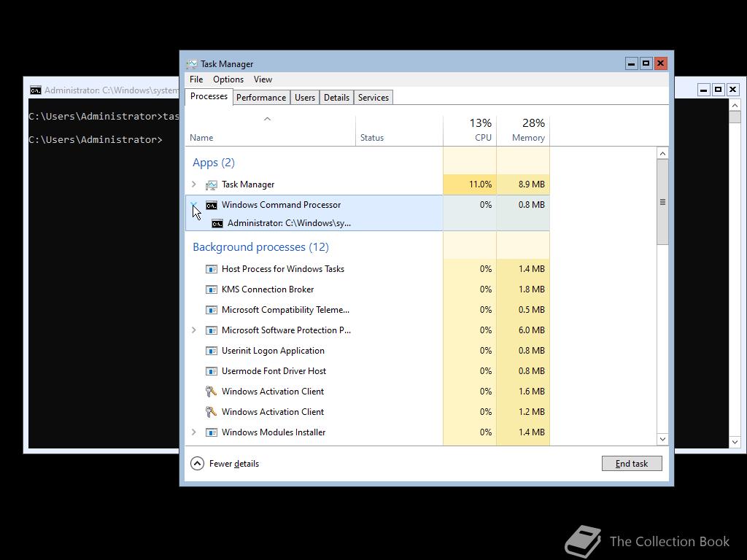Click Command Prompt window scroll up arrow
This screenshot has width=747, height=560.
pyautogui.click(x=735, y=105)
